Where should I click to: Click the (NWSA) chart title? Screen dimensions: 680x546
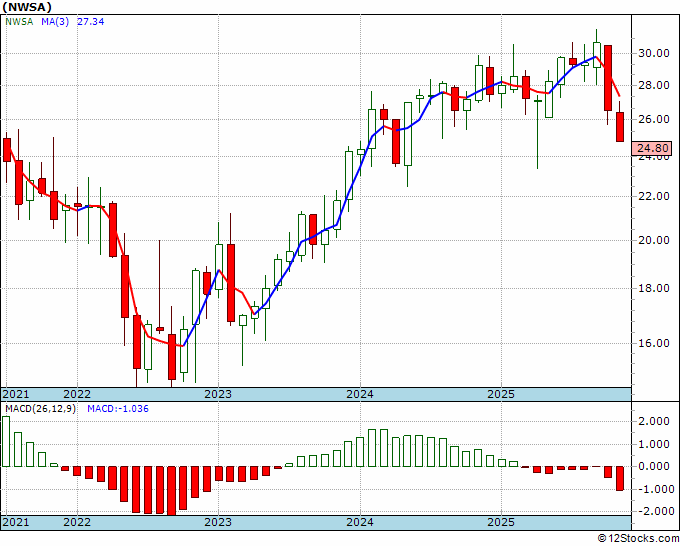[27, 7]
